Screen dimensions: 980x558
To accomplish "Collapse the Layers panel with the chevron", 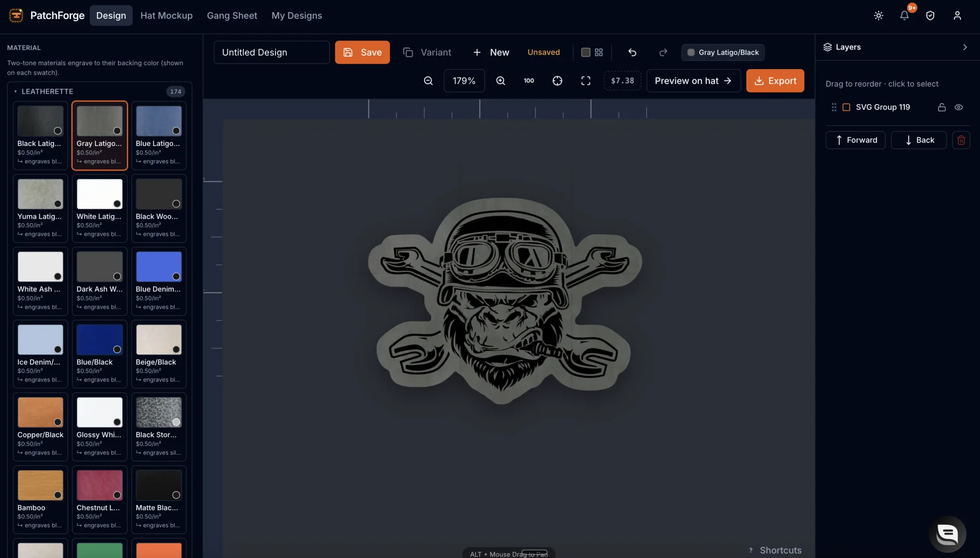I will click(x=965, y=47).
